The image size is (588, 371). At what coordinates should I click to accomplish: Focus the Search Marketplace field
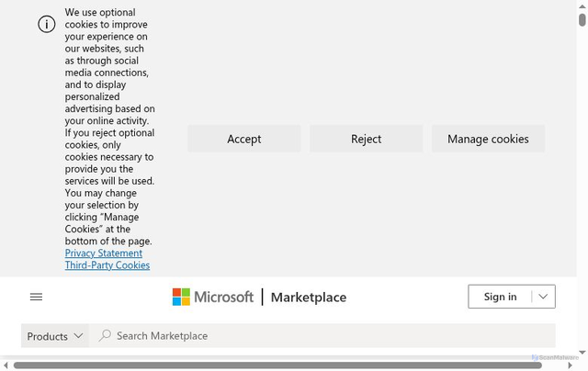[322, 336]
